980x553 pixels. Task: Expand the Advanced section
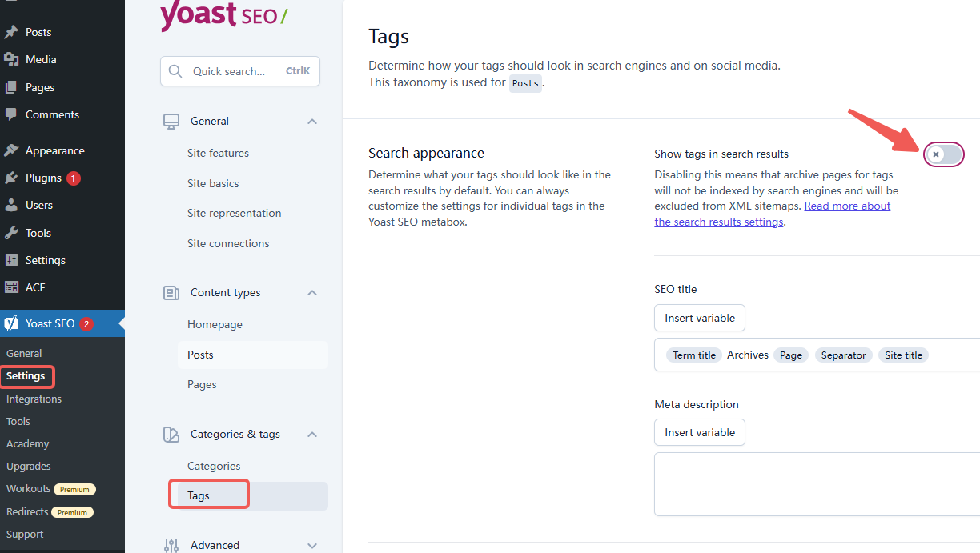[x=311, y=545]
